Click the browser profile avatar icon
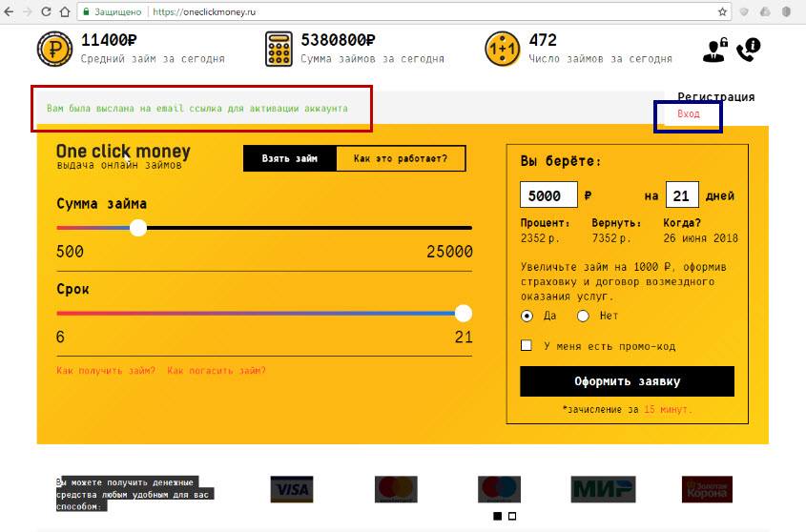This screenshot has width=806, height=532. point(786,11)
